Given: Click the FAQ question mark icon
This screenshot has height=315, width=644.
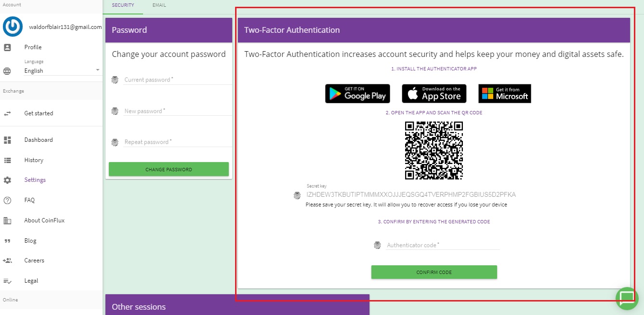Looking at the screenshot, I should pyautogui.click(x=7, y=200).
